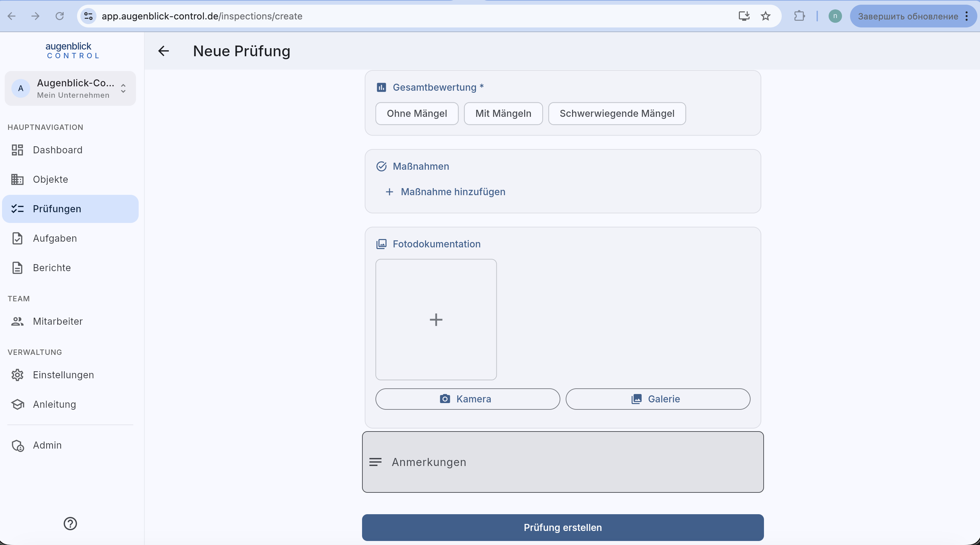Click the Einstellungen gear icon
This screenshot has height=545, width=980.
[17, 375]
